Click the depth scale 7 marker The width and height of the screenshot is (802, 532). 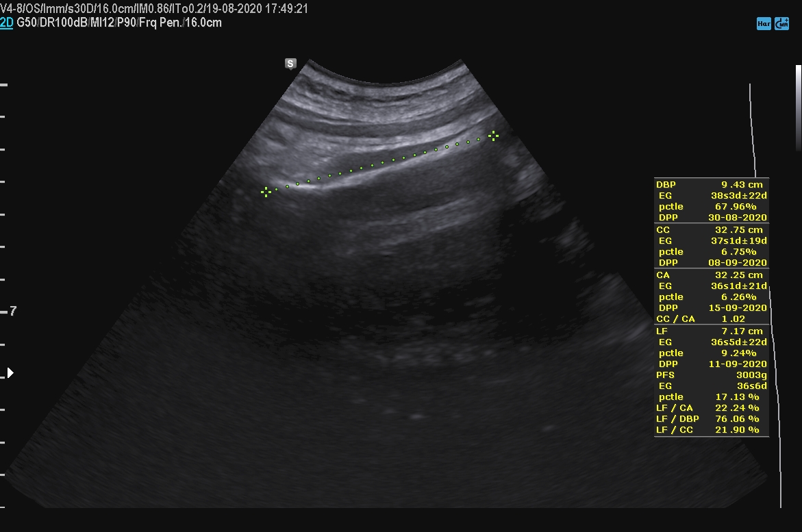(x=12, y=312)
